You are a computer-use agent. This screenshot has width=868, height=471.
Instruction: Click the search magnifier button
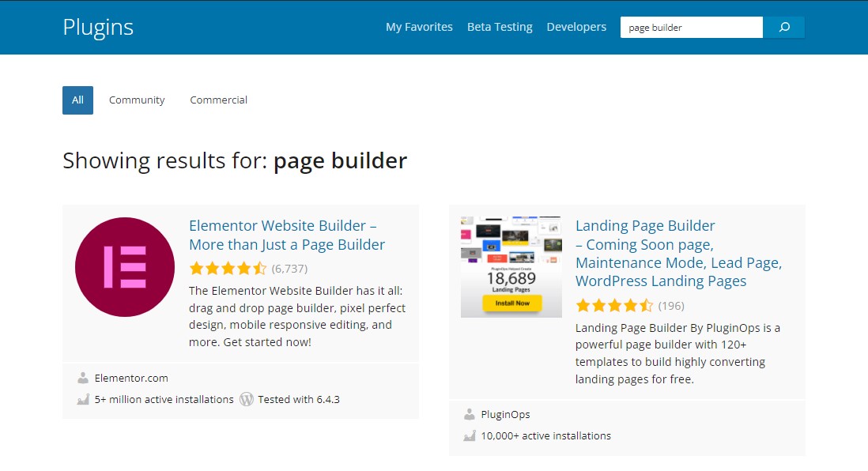[x=784, y=27]
